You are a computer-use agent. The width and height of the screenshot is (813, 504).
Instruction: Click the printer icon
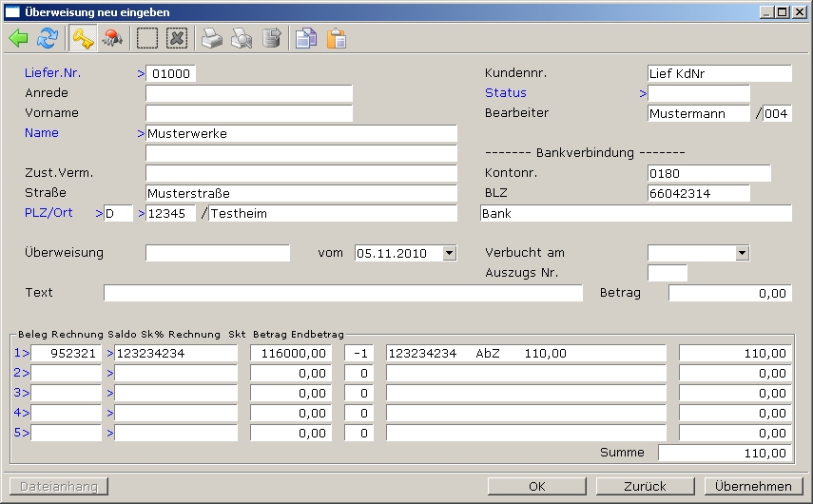tap(211, 39)
